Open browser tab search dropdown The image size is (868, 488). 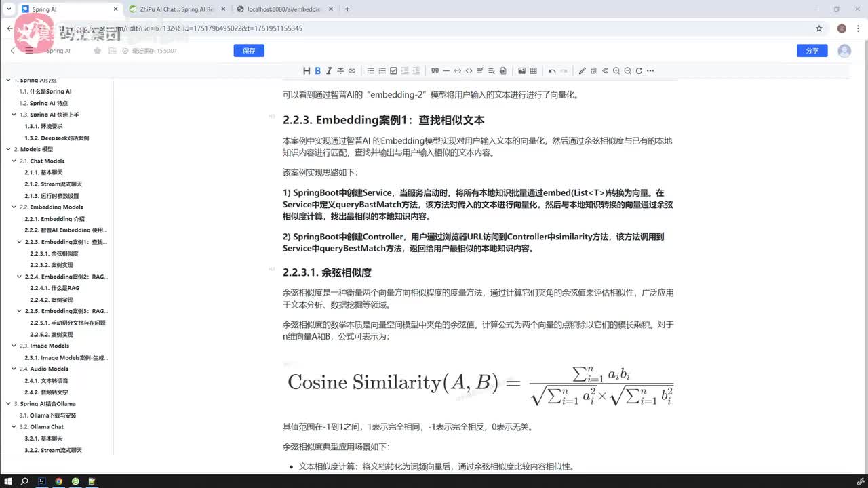(8, 9)
